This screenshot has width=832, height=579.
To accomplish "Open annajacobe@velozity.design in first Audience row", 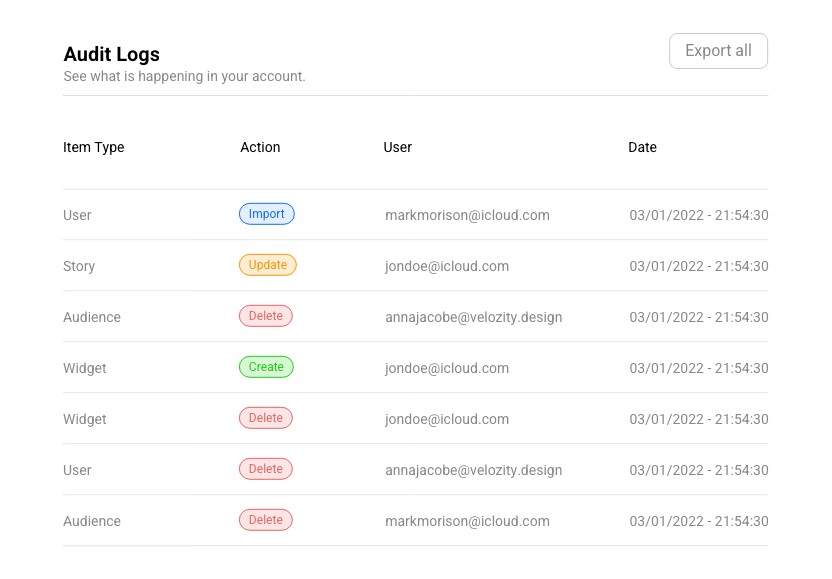I will tap(473, 317).
